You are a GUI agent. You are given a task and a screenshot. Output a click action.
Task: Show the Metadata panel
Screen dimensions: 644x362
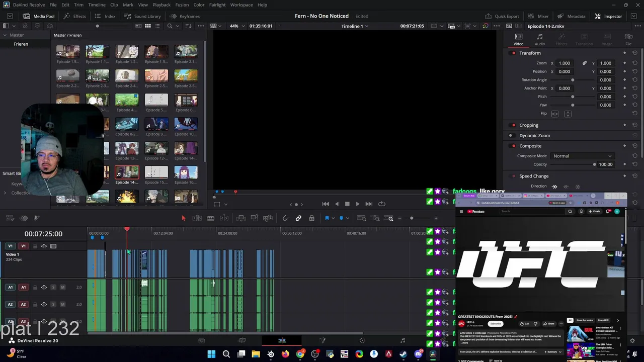click(571, 16)
